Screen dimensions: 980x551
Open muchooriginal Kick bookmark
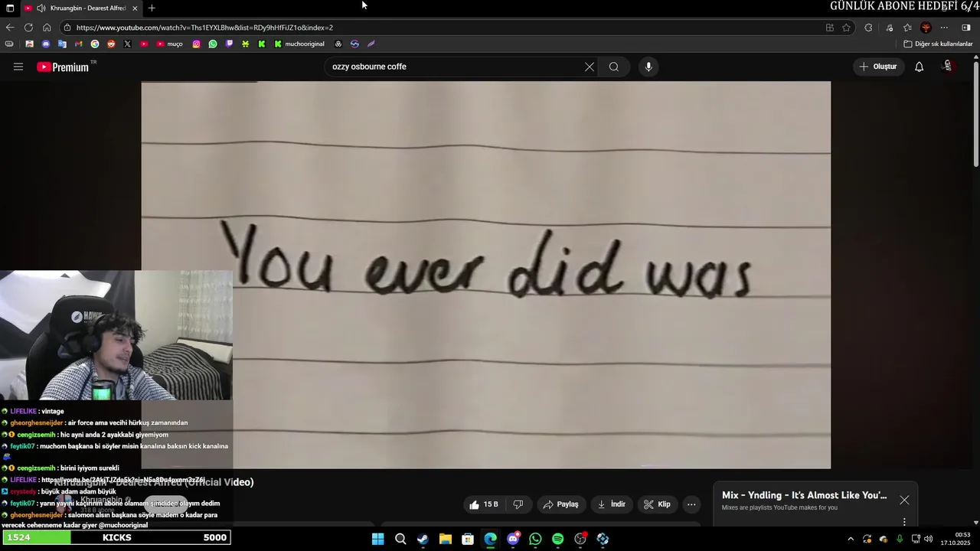coord(299,44)
